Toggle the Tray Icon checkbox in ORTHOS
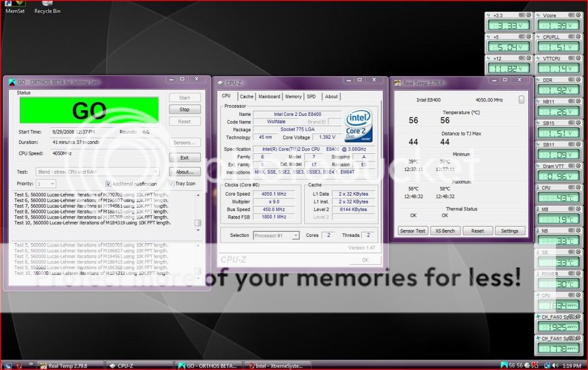This screenshot has width=588, height=370. click(171, 183)
